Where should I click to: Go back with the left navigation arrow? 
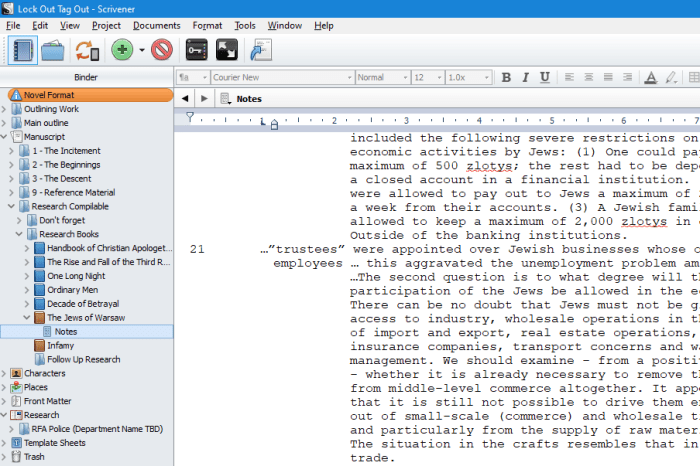click(185, 99)
